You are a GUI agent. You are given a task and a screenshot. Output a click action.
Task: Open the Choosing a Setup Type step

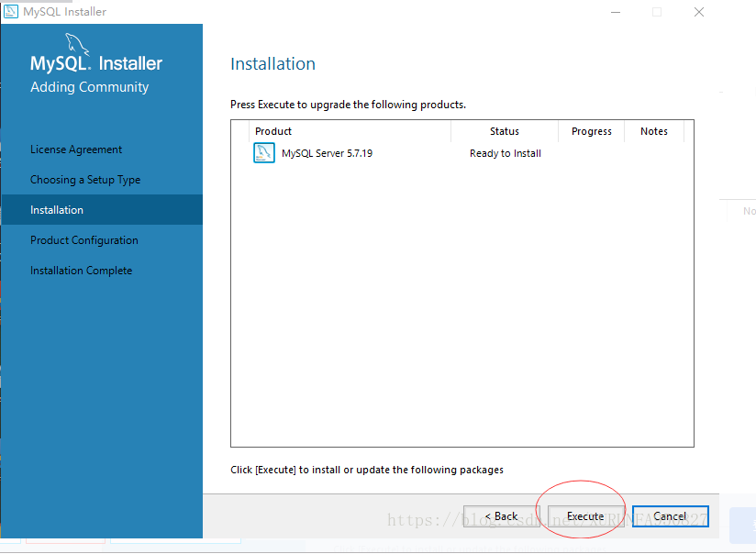pyautogui.click(x=85, y=180)
